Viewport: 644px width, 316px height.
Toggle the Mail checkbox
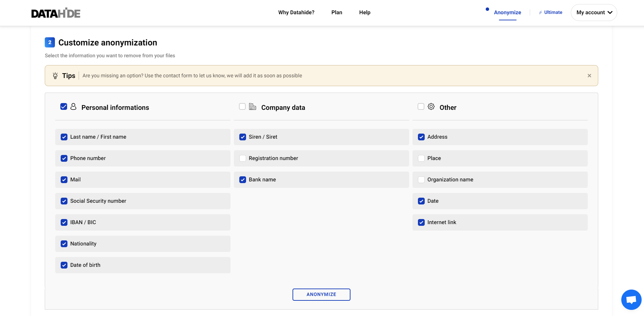(x=64, y=180)
